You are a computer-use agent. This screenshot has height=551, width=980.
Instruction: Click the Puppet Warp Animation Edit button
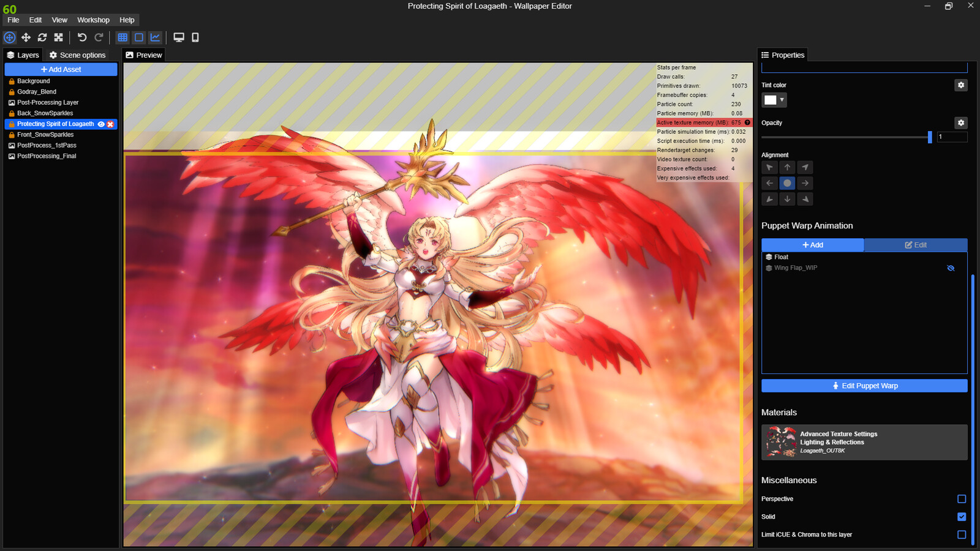(916, 245)
